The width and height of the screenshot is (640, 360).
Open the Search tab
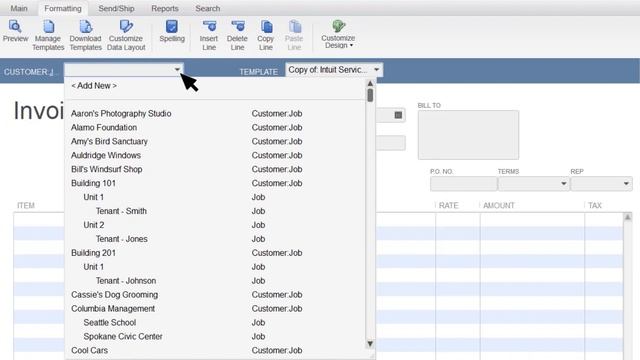point(207,8)
